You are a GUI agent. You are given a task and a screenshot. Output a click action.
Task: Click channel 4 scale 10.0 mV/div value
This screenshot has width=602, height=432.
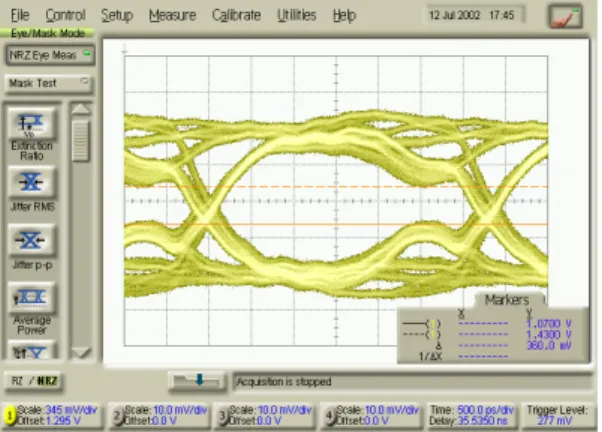click(x=392, y=410)
